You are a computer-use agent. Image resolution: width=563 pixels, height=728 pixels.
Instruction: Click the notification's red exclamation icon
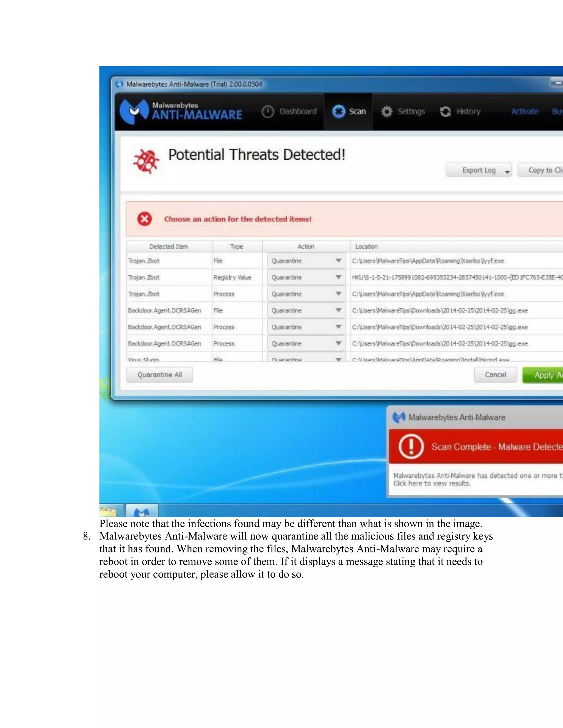pos(411,447)
